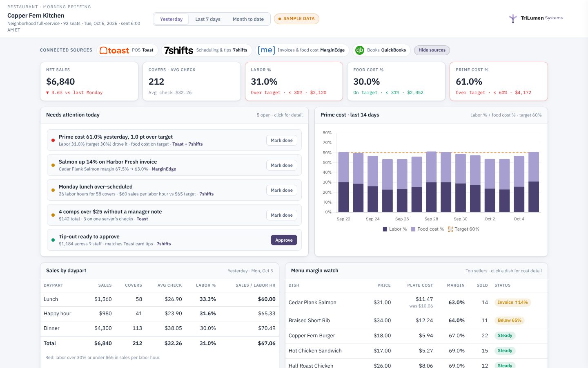The width and height of the screenshot is (588, 368).
Task: Click the Below 65% status badge
Action: (510, 321)
